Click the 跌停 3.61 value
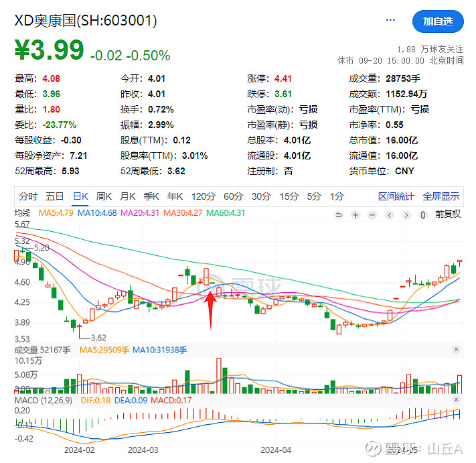 point(283,94)
